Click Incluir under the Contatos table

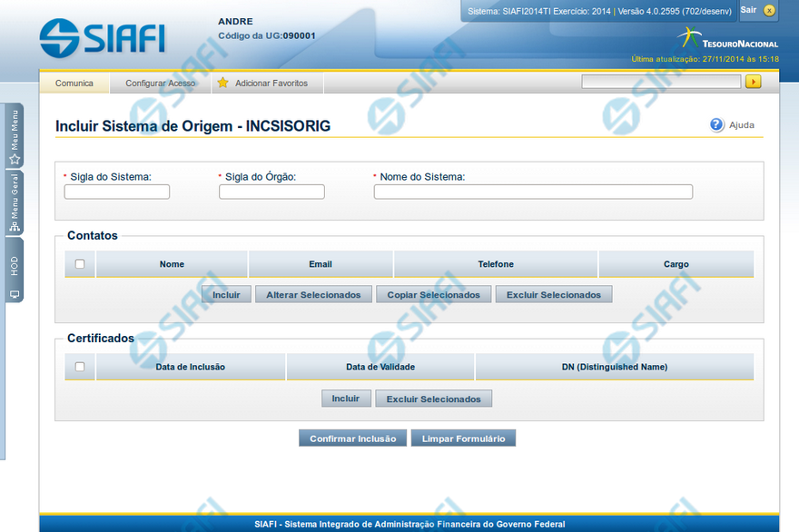click(226, 295)
